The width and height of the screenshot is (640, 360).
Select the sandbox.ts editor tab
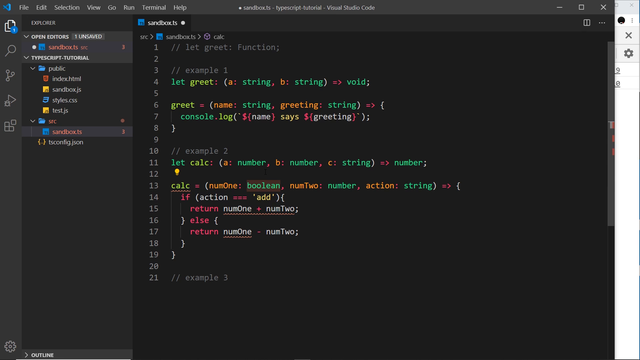pyautogui.click(x=162, y=23)
